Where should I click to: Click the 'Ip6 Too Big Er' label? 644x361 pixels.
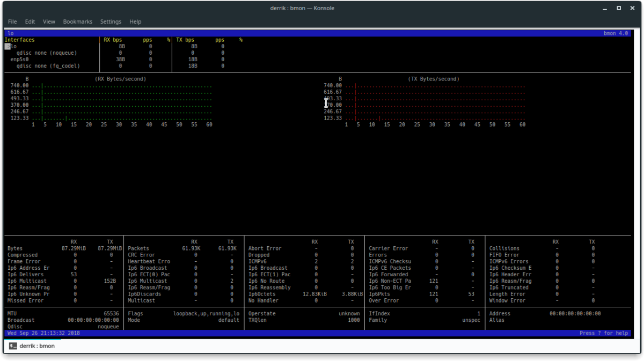[390, 288]
